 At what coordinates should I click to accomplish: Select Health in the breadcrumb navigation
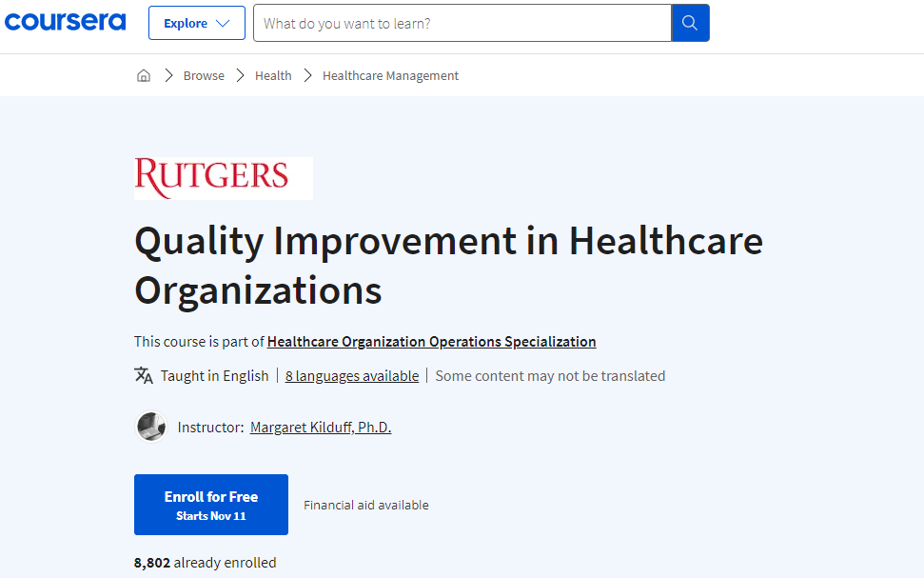point(273,74)
